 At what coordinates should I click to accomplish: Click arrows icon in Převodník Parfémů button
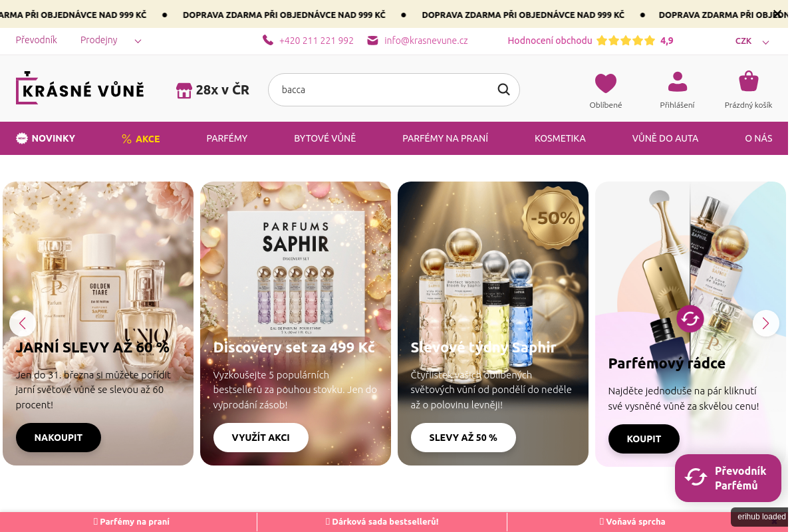coord(696,477)
